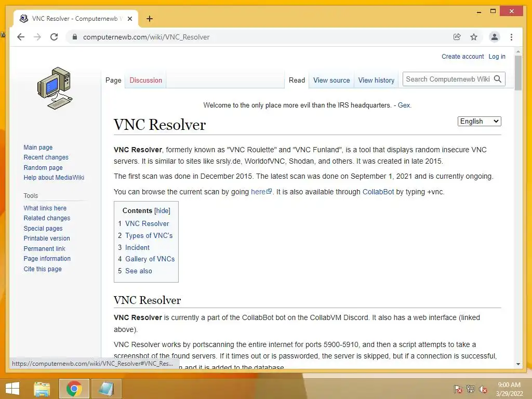Click the share this page icon
The height and width of the screenshot is (399, 532).
(x=457, y=37)
